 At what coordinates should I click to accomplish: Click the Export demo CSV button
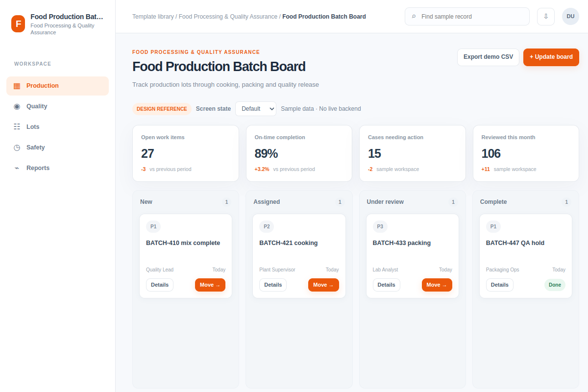pos(488,57)
